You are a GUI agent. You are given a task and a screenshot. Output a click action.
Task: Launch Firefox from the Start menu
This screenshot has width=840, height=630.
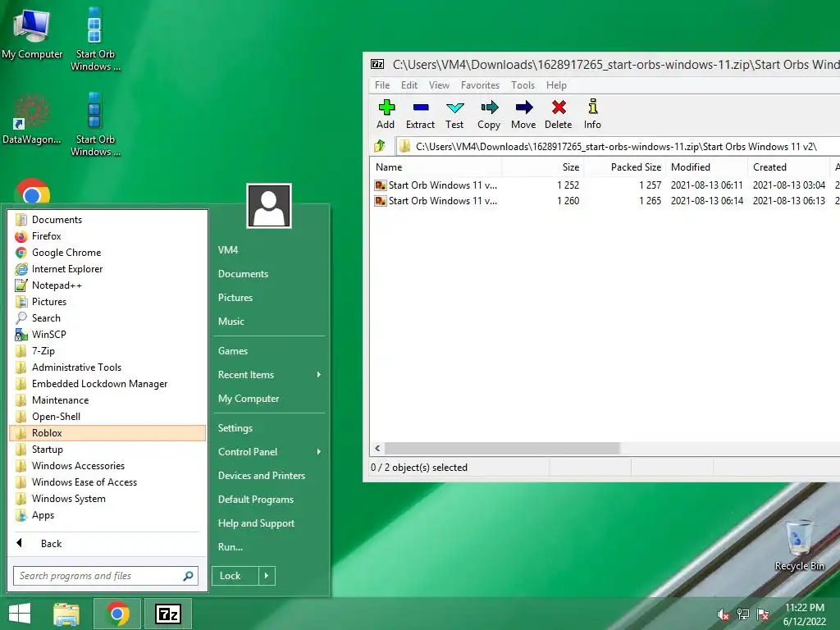(x=107, y=236)
